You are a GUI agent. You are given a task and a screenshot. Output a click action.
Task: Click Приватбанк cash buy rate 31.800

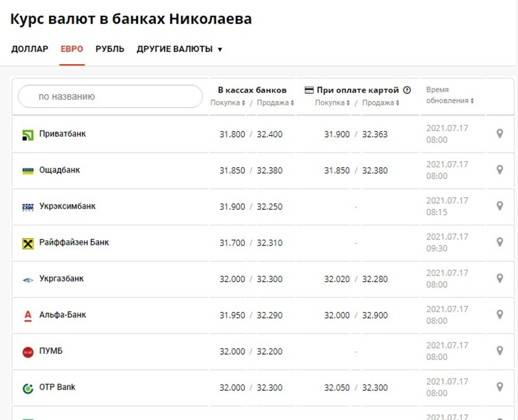pos(232,134)
